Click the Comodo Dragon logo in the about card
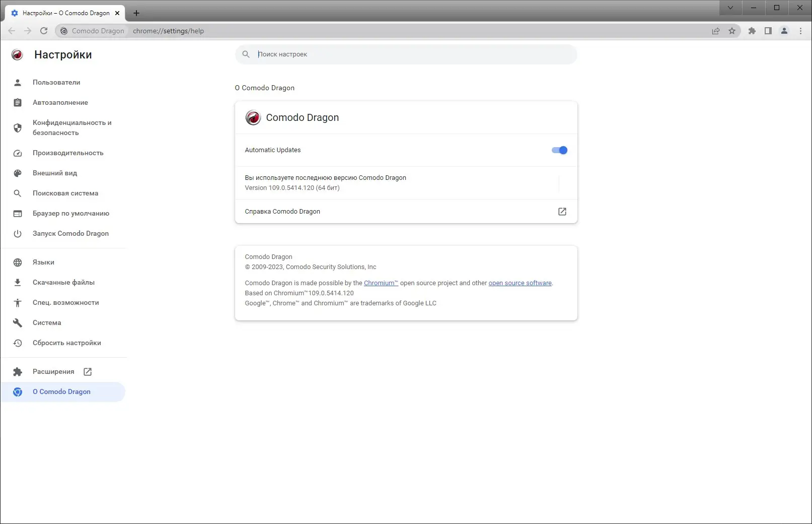This screenshot has width=812, height=524. pyautogui.click(x=253, y=117)
